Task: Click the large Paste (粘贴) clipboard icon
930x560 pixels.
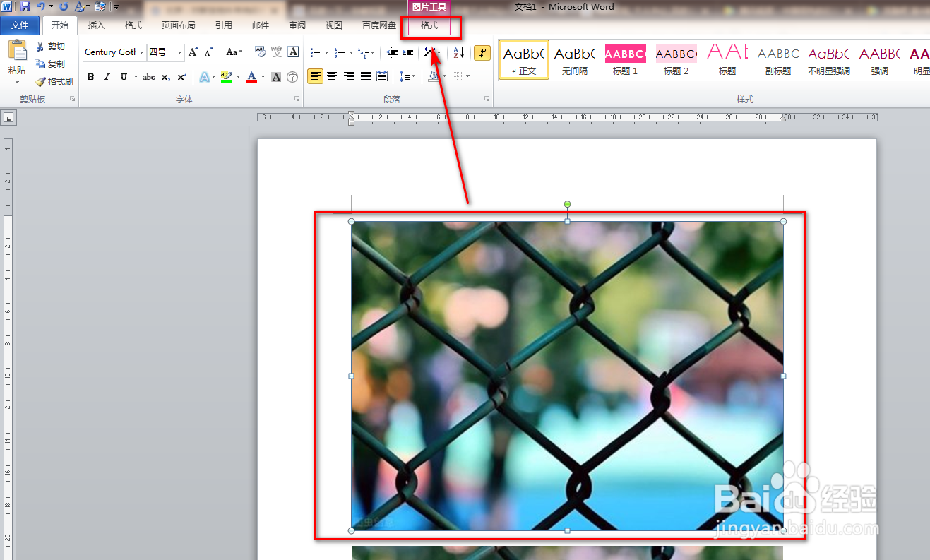Action: click(x=17, y=50)
